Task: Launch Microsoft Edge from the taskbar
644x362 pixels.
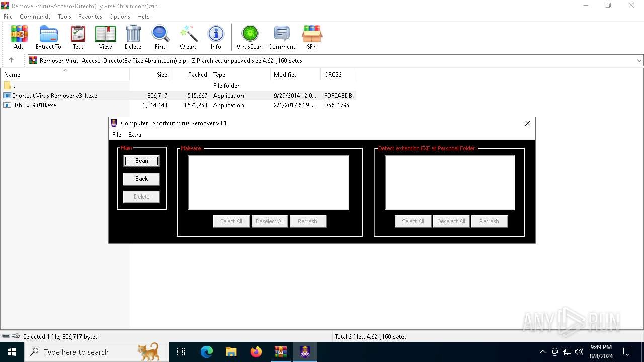Action: tap(207, 352)
